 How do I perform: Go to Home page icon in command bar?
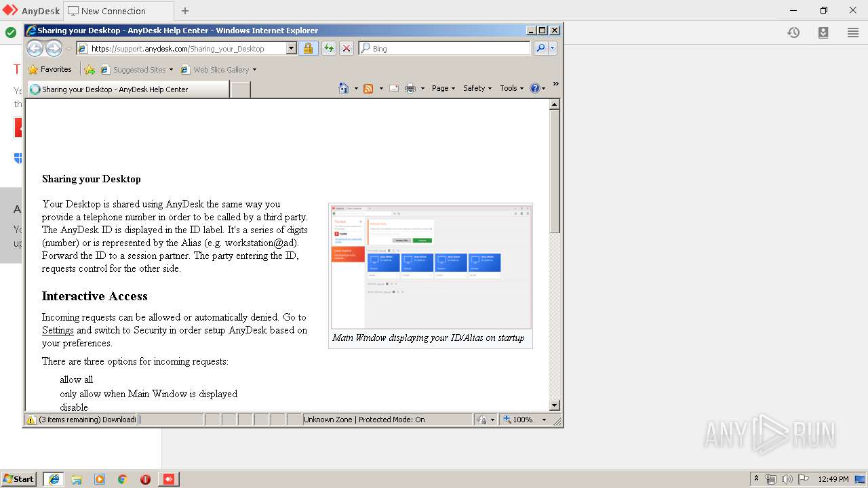pyautogui.click(x=344, y=88)
